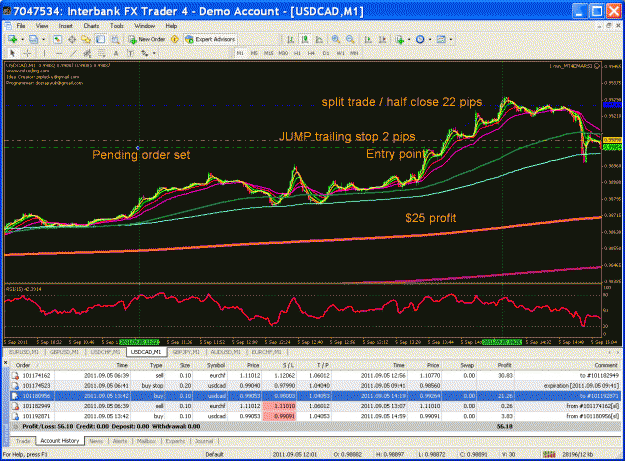Select order row 101192071

tap(315, 416)
